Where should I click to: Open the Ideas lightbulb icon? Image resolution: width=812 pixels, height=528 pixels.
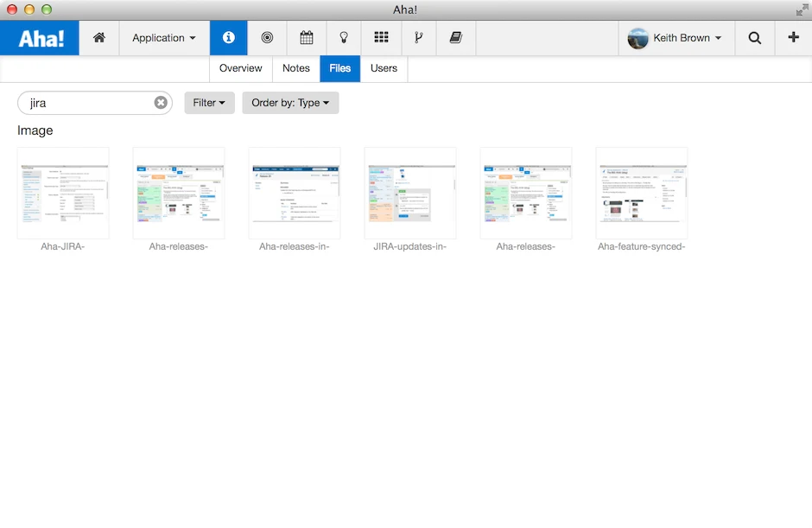coord(343,38)
